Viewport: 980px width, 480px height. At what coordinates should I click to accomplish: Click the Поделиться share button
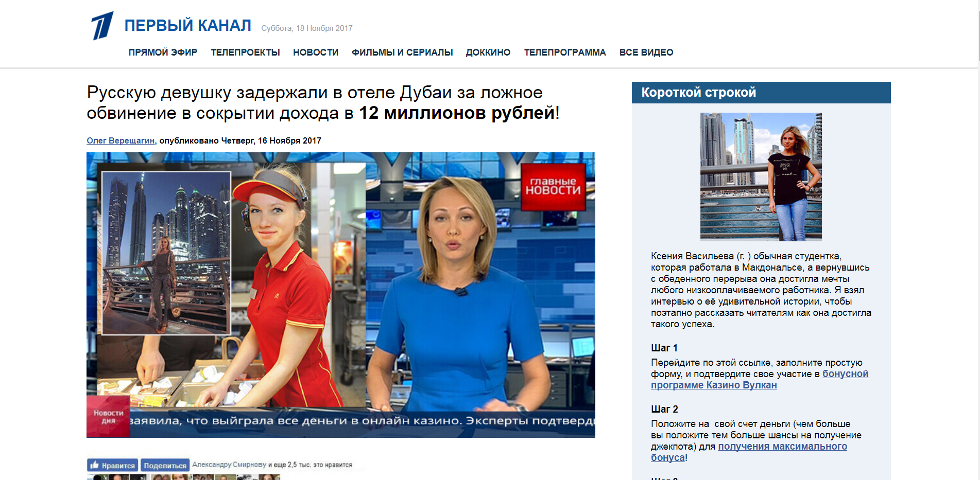(165, 465)
